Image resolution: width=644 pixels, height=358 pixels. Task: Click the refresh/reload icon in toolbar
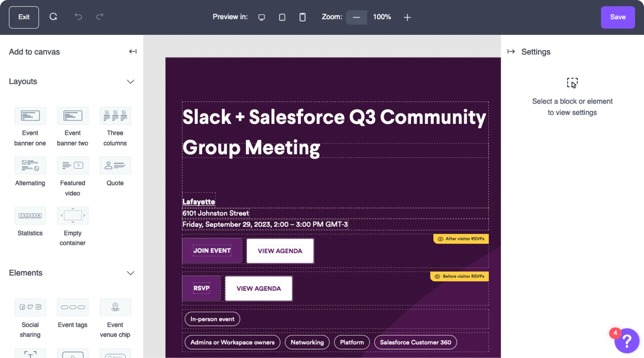[x=53, y=17]
